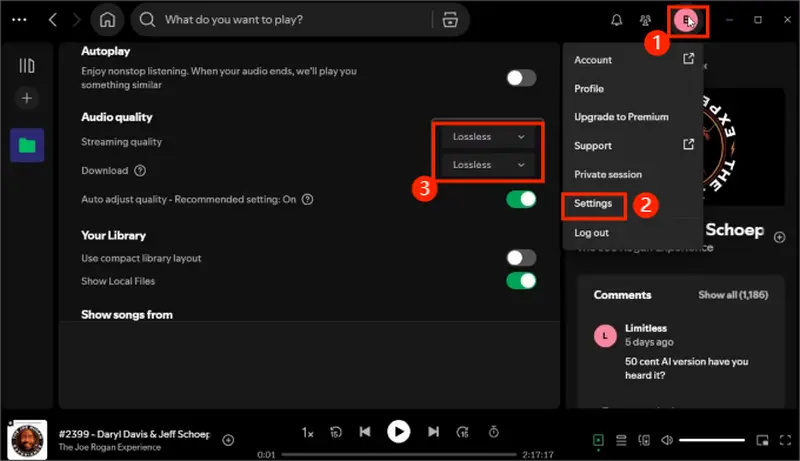Viewport: 800px width, 461px height.
Task: Open the now playing cover thumbnail
Action: click(27, 440)
